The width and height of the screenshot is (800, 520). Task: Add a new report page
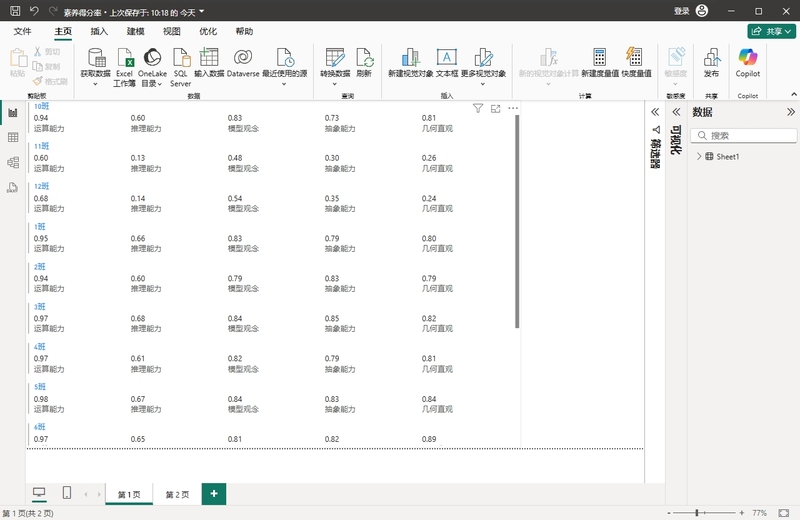pos(214,493)
